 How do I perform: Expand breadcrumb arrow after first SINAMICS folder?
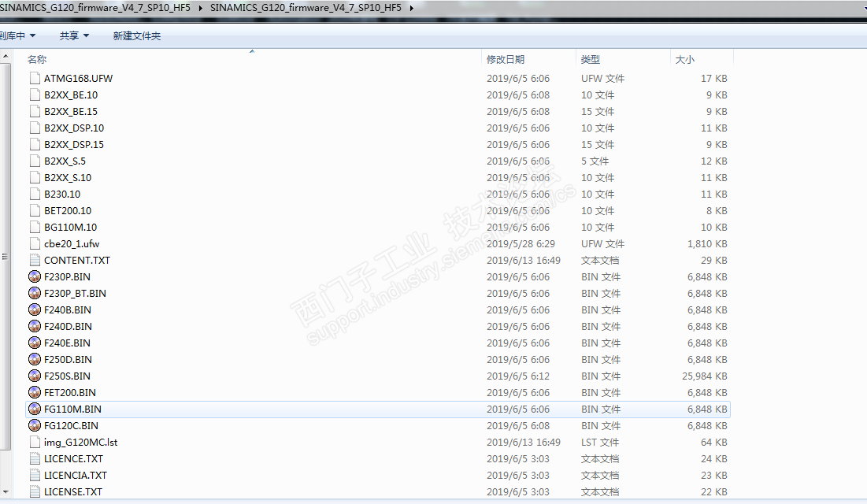[x=200, y=8]
